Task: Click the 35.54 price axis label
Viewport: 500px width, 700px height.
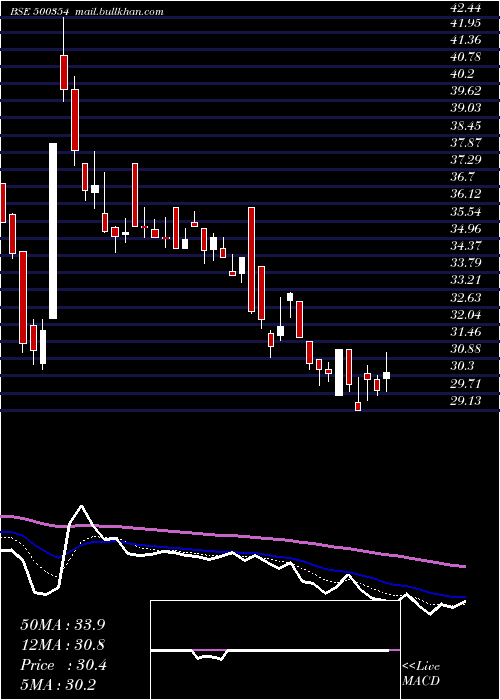Action: pyautogui.click(x=466, y=212)
